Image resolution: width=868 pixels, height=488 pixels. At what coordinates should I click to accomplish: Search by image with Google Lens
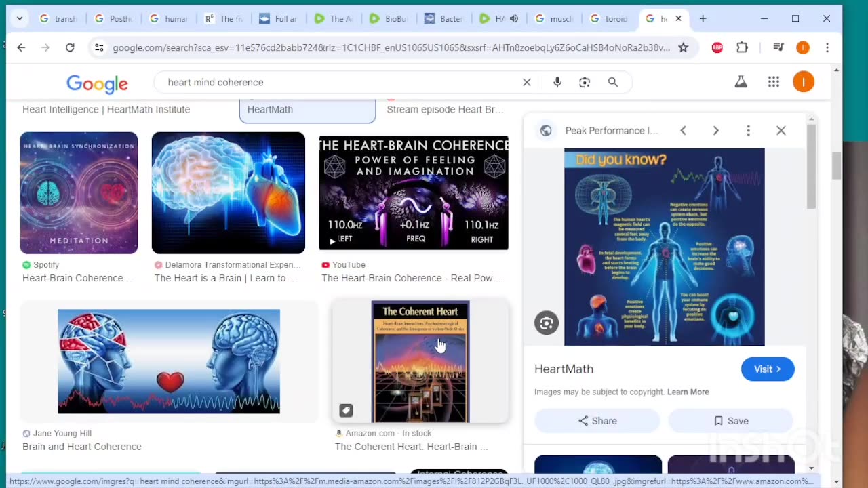coord(585,82)
